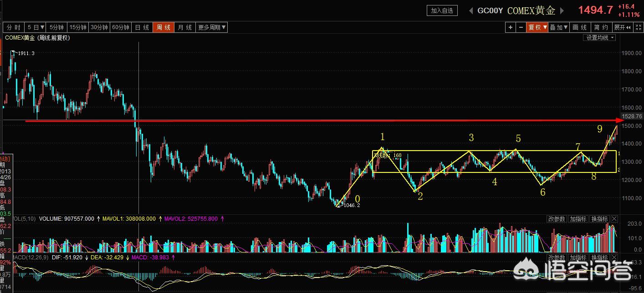The image size is (644, 293).
Task: Activate the 画线 drawing tool
Action: 580,27
